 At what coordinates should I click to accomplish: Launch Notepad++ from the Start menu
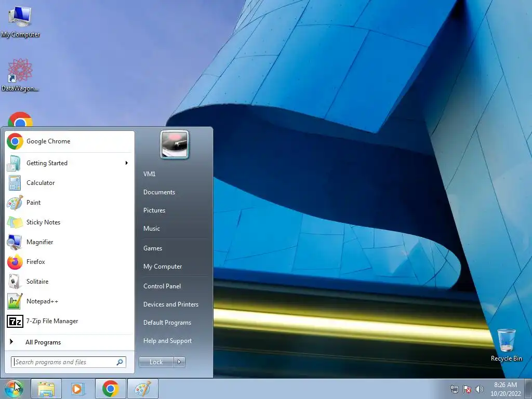(69, 301)
